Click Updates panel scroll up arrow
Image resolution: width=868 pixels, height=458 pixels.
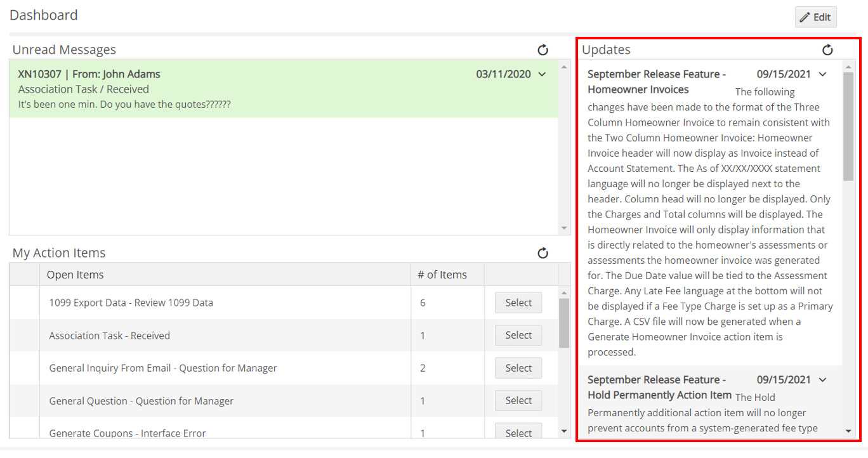pyautogui.click(x=848, y=66)
